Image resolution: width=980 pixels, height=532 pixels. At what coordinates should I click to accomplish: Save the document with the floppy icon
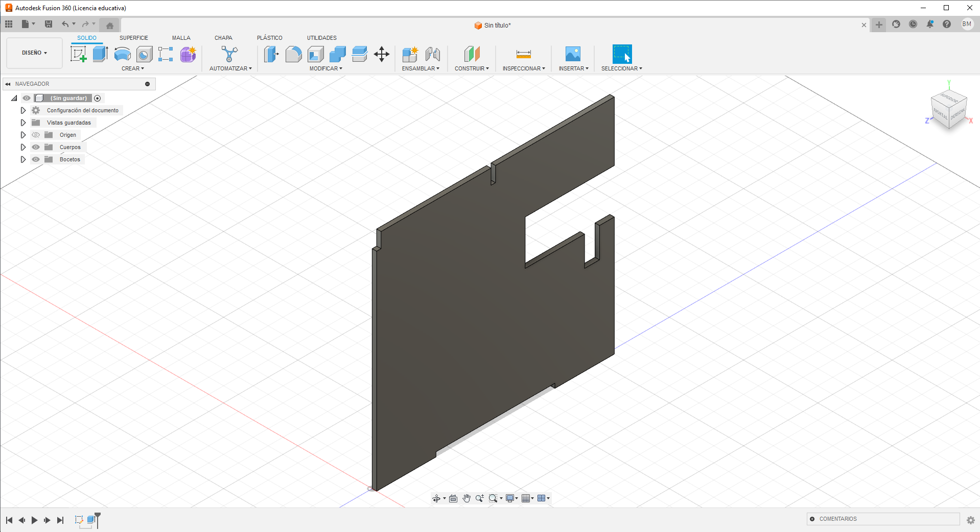[x=49, y=24]
